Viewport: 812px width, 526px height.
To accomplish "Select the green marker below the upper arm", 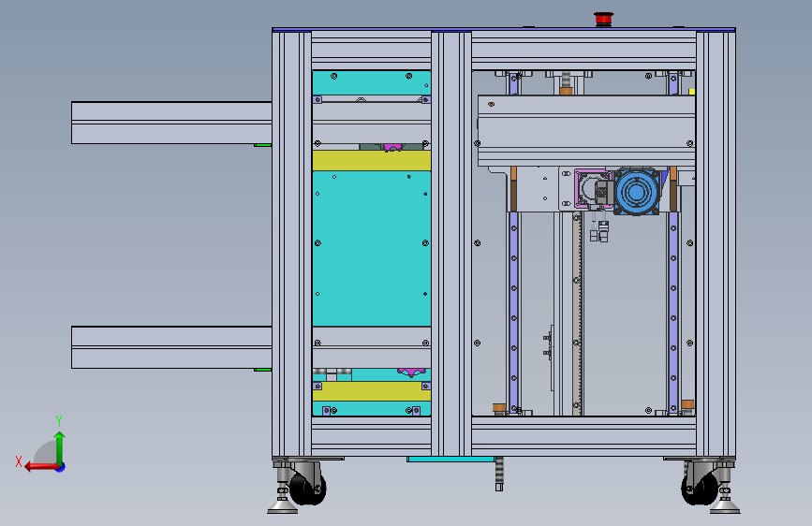I will [x=262, y=145].
